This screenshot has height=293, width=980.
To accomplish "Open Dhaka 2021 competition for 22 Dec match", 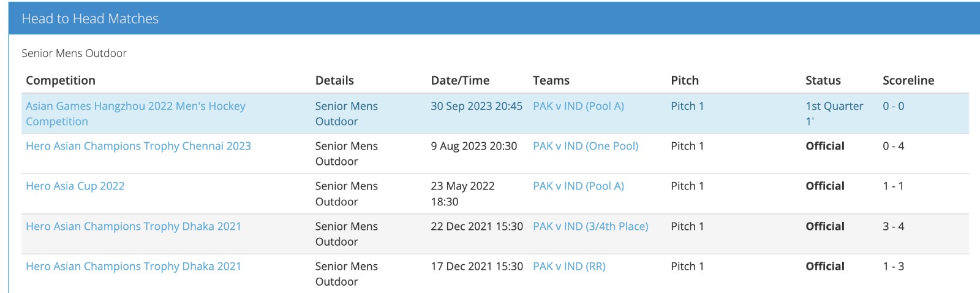I will point(134,227).
